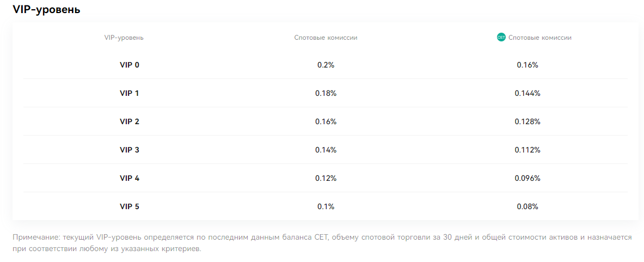This screenshot has width=644, height=262.
Task: Click the Примечание note text below table
Action: (322, 243)
